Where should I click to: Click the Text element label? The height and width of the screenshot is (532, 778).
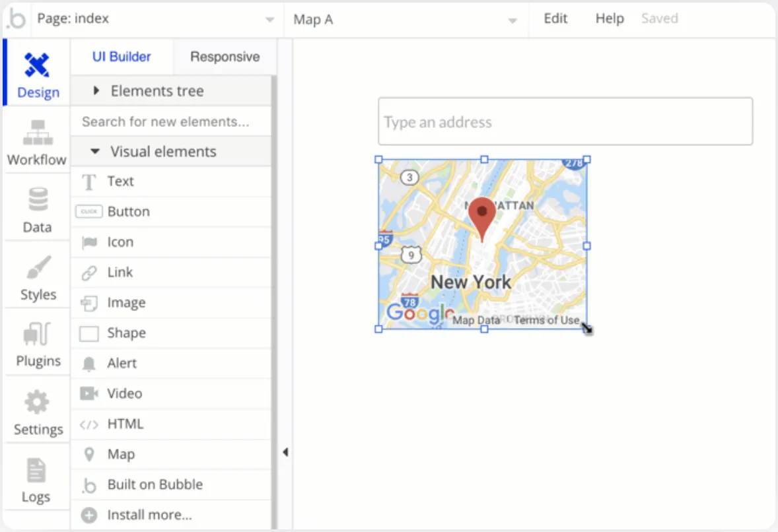121,182
